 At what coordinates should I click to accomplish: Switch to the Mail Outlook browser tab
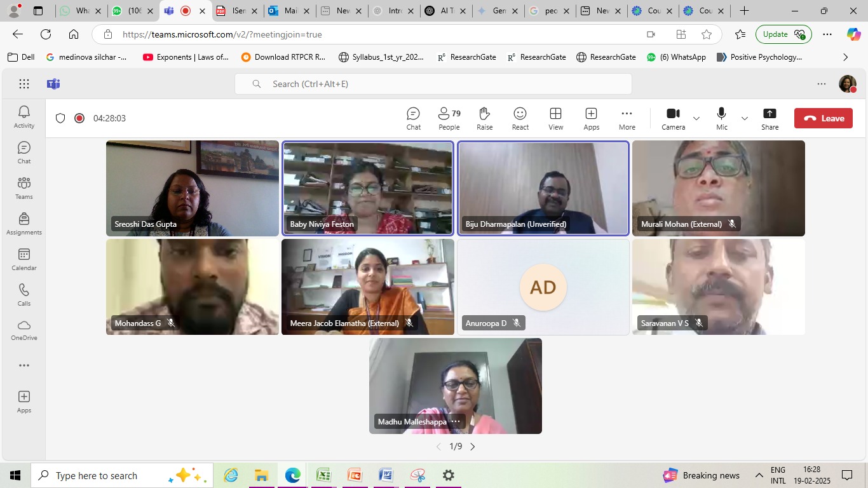coord(290,11)
